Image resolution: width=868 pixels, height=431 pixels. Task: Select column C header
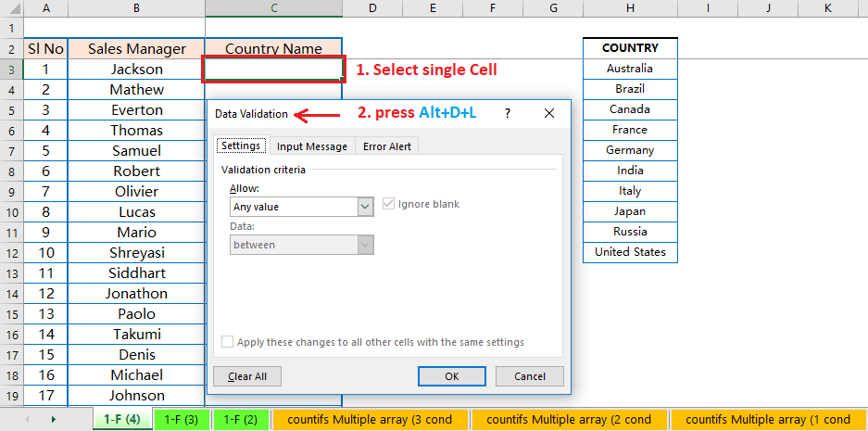tap(273, 8)
